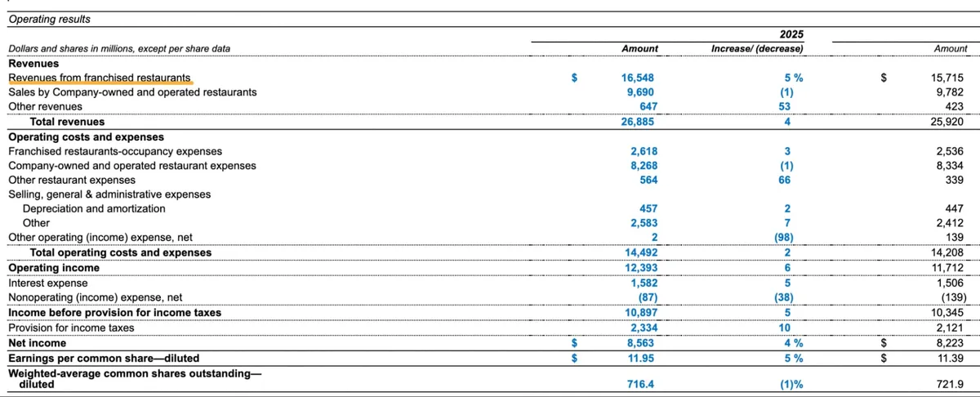The height and width of the screenshot is (397, 980).
Task: Click the "Operating income" row label
Action: click(54, 267)
